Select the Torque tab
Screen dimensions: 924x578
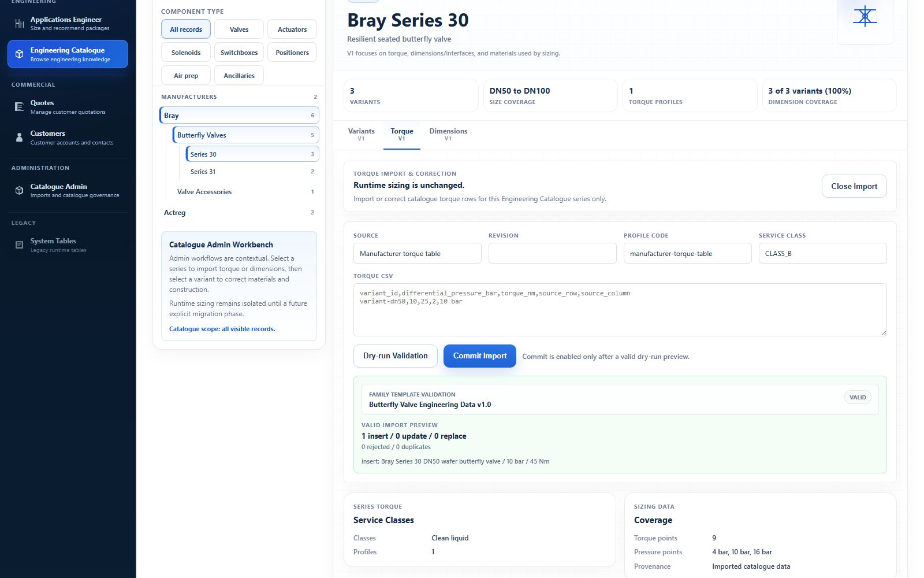tap(402, 134)
